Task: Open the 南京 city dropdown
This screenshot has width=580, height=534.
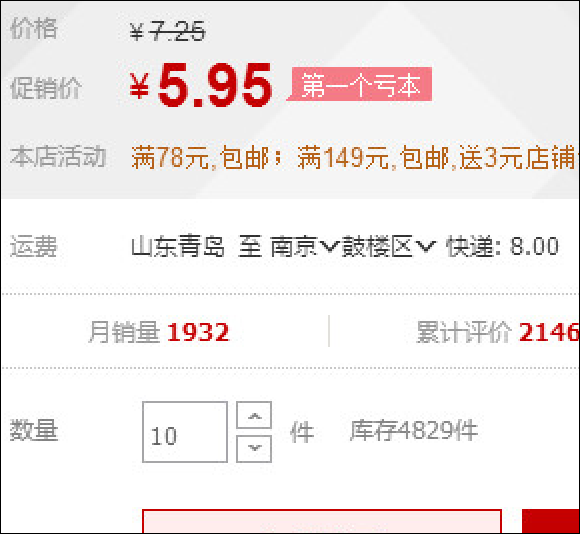Action: pyautogui.click(x=304, y=246)
